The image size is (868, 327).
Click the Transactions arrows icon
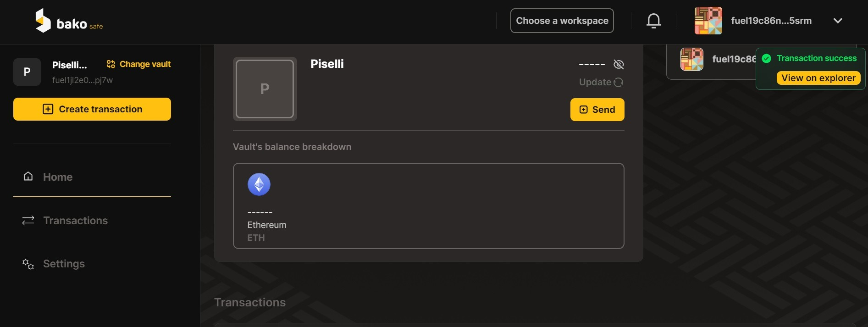[28, 221]
